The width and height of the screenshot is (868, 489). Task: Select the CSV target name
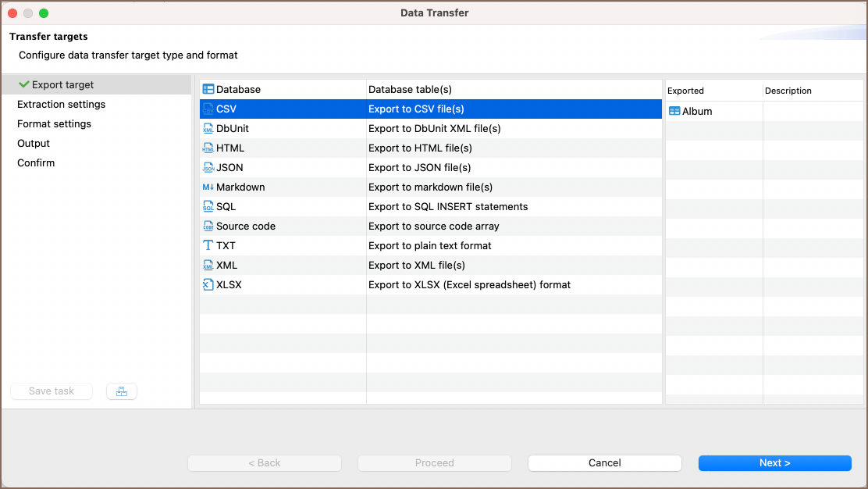click(x=226, y=109)
